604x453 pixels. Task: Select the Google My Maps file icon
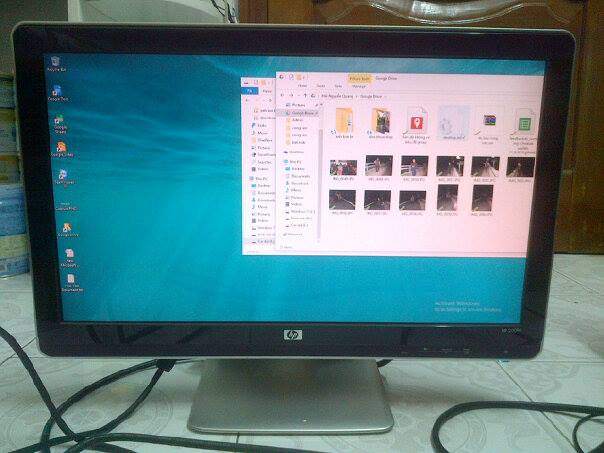pyautogui.click(x=415, y=122)
